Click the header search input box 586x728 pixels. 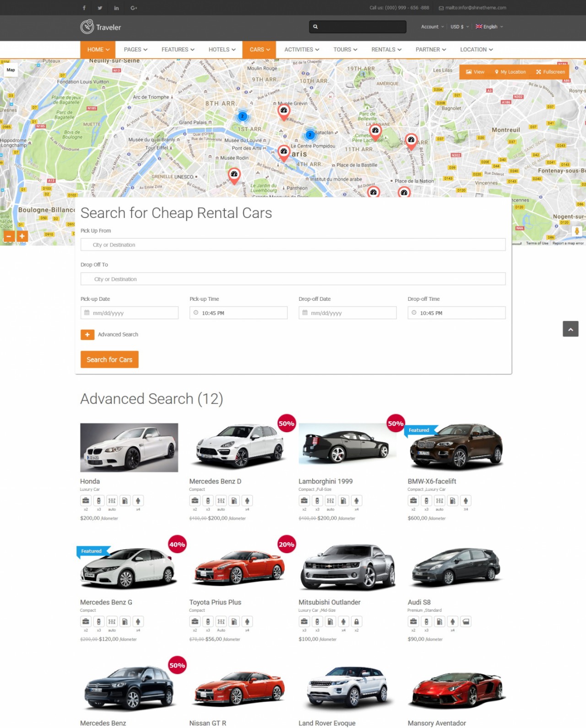point(358,27)
